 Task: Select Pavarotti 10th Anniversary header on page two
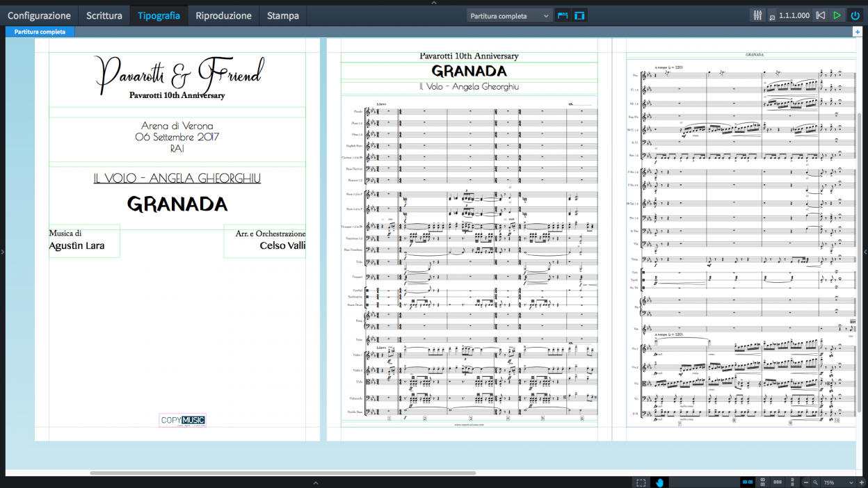[x=469, y=56]
